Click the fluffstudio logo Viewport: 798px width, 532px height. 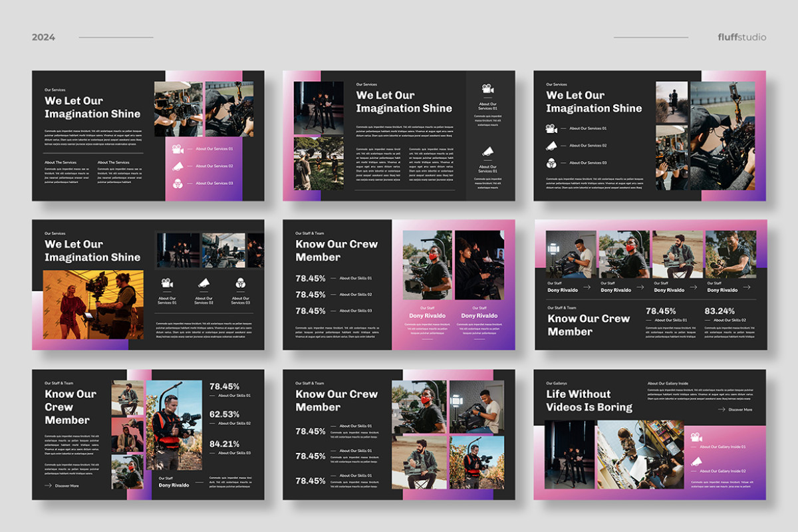coord(741,37)
